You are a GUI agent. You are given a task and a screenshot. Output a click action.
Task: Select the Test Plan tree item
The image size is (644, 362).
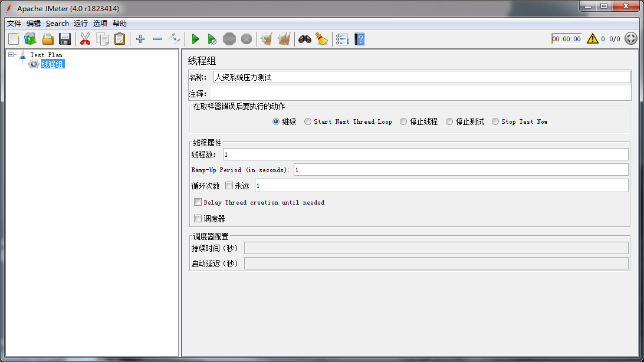tap(47, 55)
